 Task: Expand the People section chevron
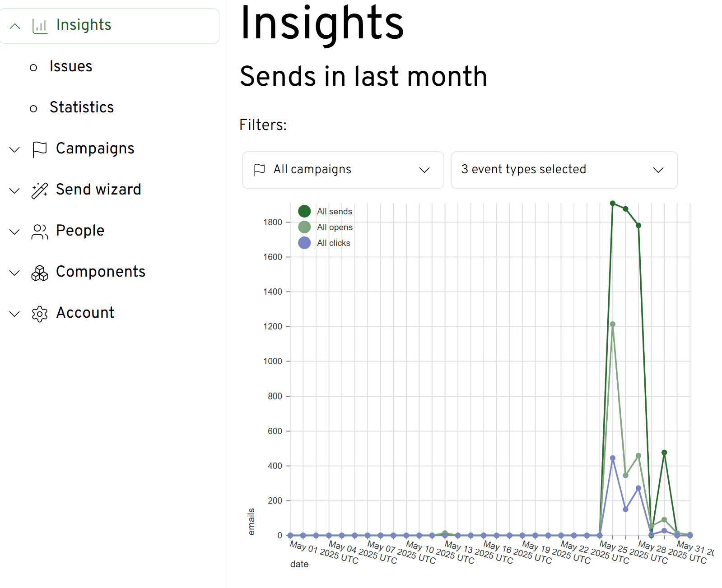[x=15, y=231]
